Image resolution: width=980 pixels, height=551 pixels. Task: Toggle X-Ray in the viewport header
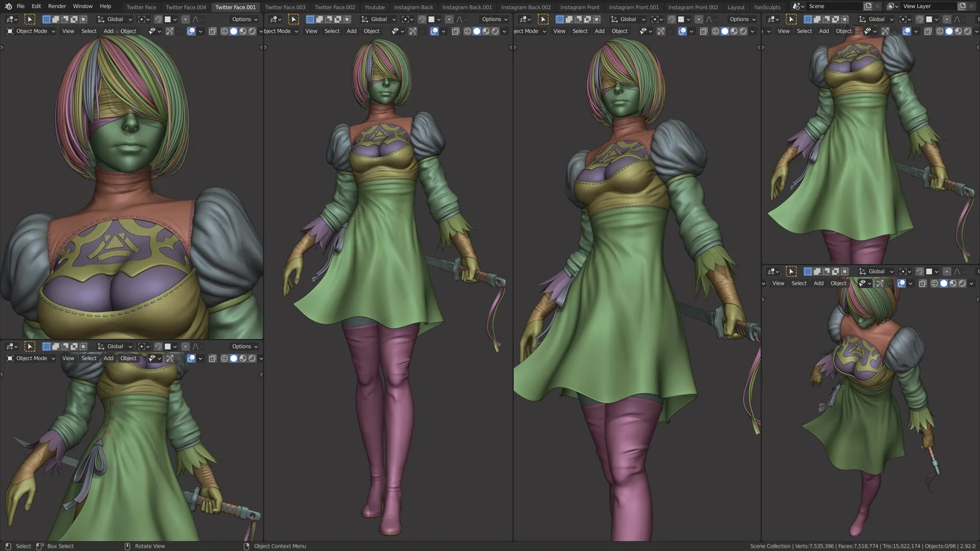(x=213, y=31)
